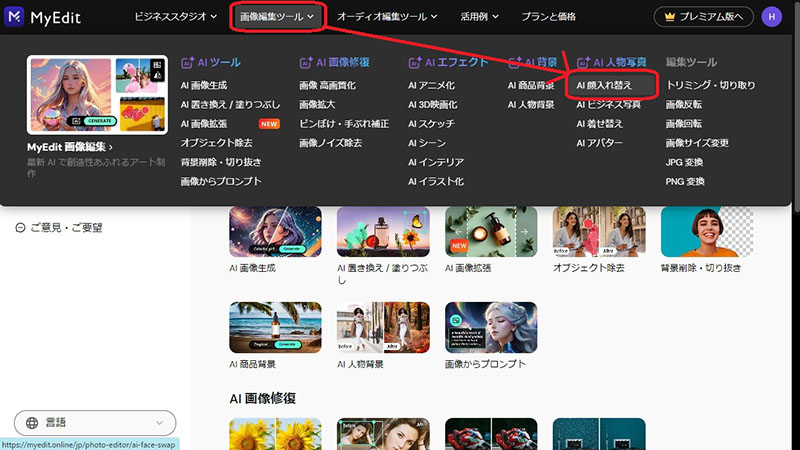Open the MyEdit 画像編集 link
The image size is (800, 450).
pos(70,147)
